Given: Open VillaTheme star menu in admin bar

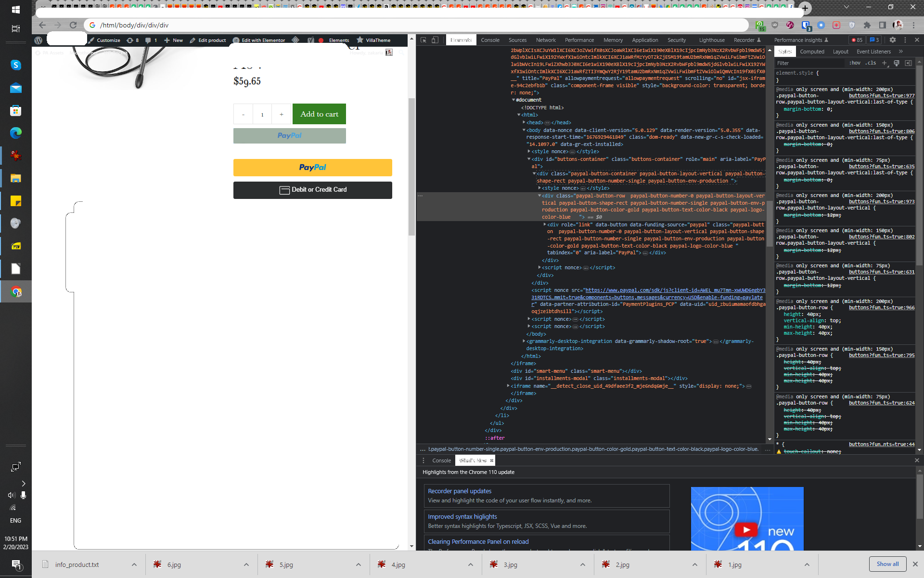Looking at the screenshot, I should (x=373, y=40).
